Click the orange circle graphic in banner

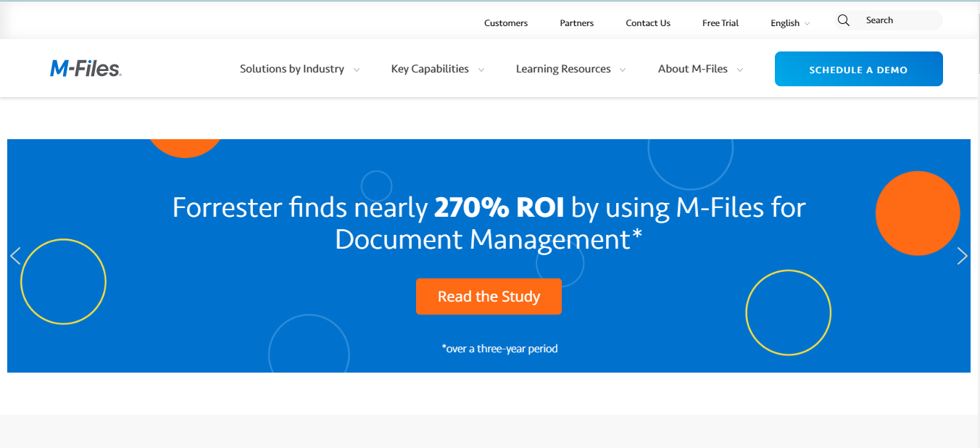pos(918,213)
